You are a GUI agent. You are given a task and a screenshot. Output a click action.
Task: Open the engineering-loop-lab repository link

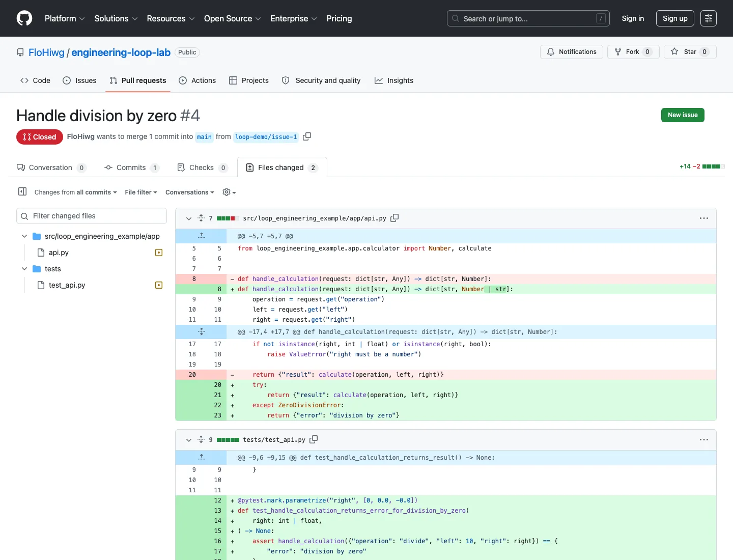point(121,52)
